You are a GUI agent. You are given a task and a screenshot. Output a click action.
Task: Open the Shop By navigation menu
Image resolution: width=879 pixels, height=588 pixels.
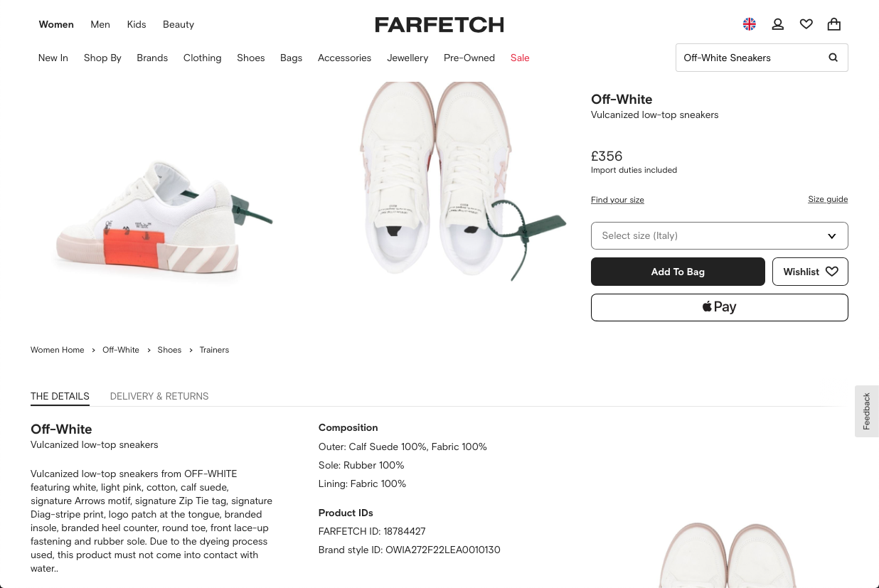pyautogui.click(x=102, y=58)
